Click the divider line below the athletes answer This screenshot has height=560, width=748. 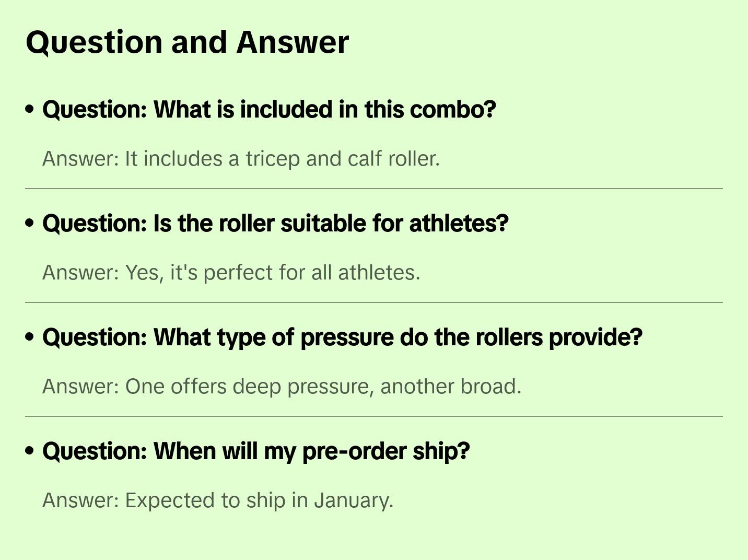click(x=374, y=302)
